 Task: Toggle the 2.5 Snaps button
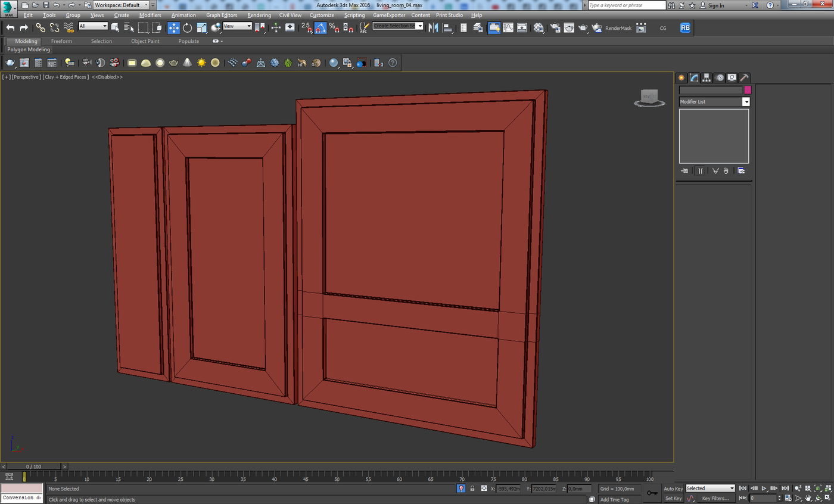click(x=306, y=27)
